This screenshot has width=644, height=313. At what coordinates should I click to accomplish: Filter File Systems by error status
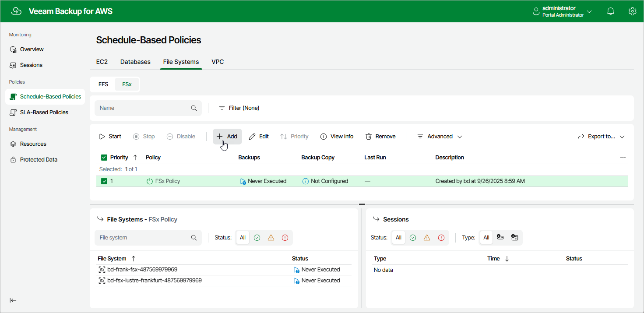coord(285,238)
